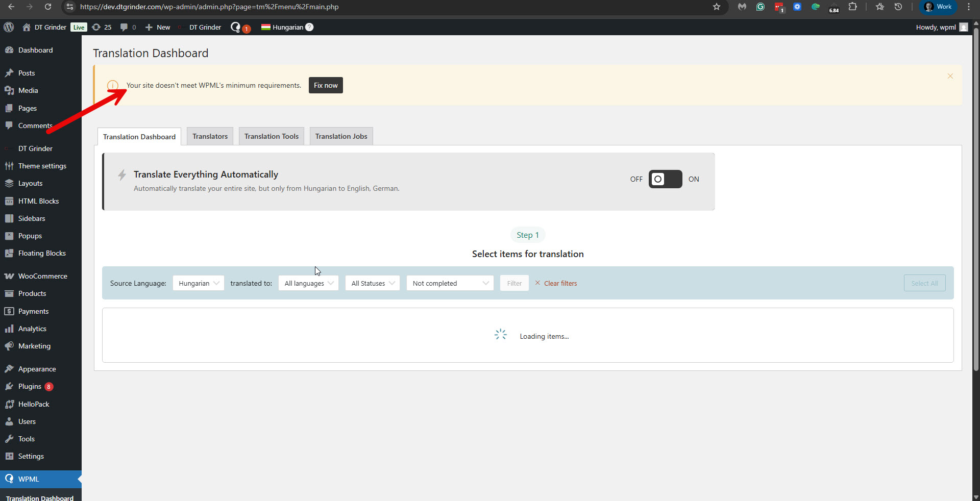Click the Filter button

(x=514, y=283)
